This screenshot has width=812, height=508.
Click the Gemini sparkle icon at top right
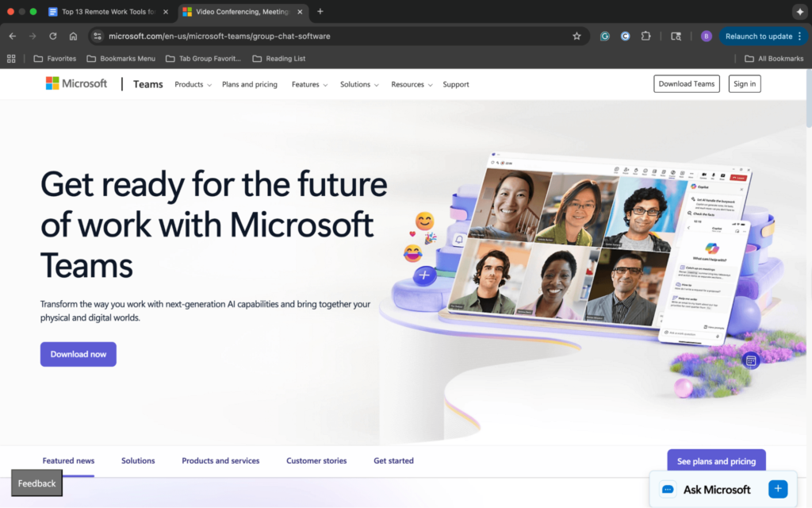(x=799, y=11)
